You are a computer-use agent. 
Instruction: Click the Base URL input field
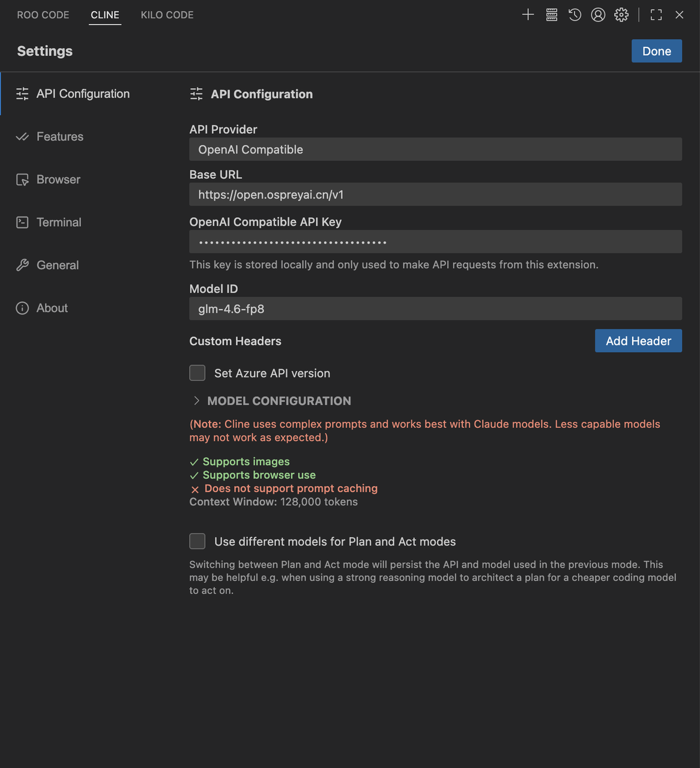point(435,194)
